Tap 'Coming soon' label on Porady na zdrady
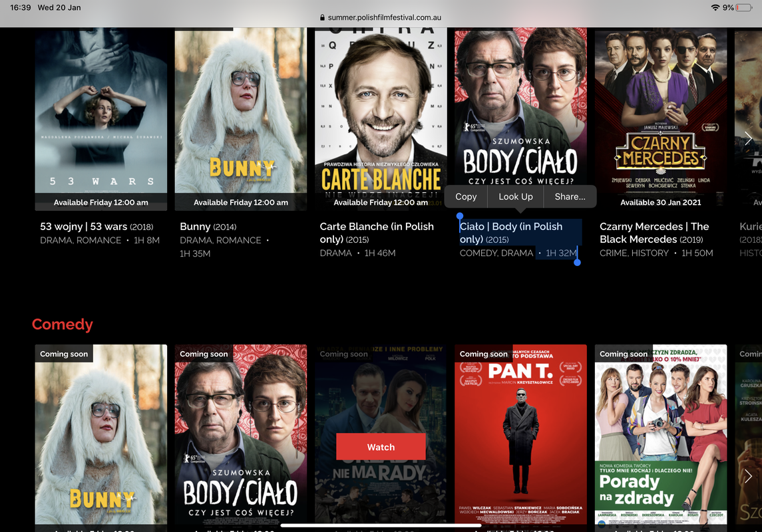 coord(624,354)
